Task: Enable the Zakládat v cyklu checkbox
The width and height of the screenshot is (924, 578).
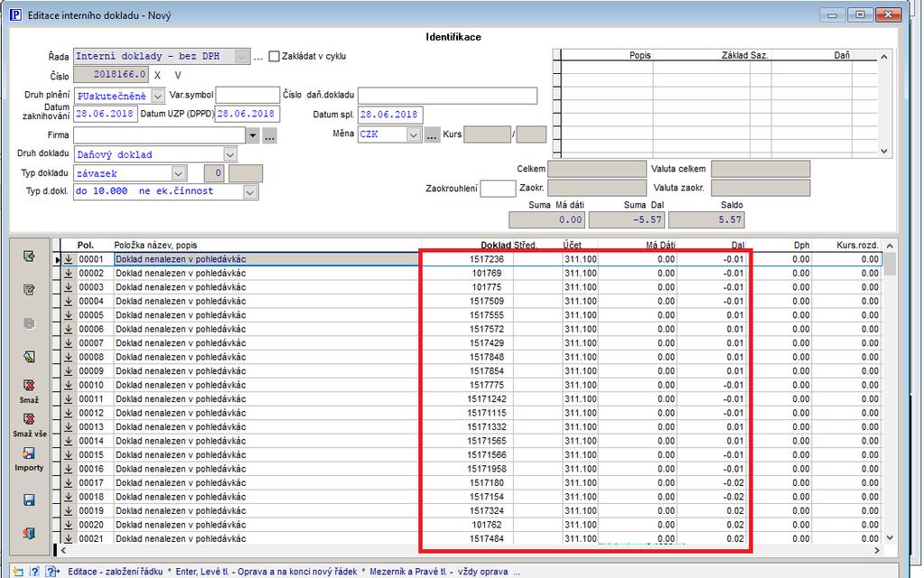Action: coord(274,57)
